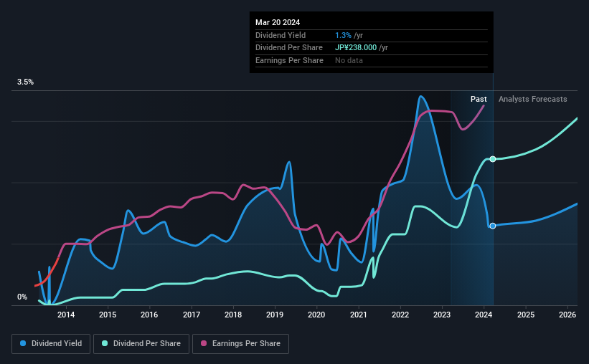Click the 2020 x-axis label
The image size is (589, 364).
(x=316, y=315)
